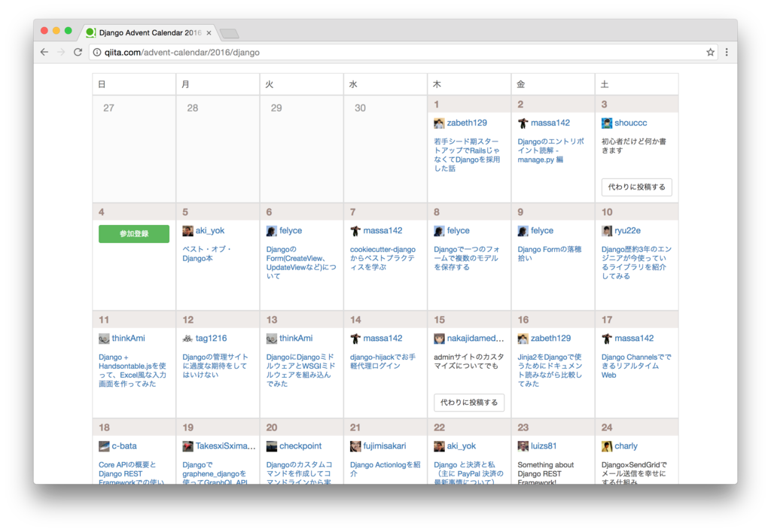Bookmark the page with the star icon
The width and height of the screenshot is (771, 532).
710,52
